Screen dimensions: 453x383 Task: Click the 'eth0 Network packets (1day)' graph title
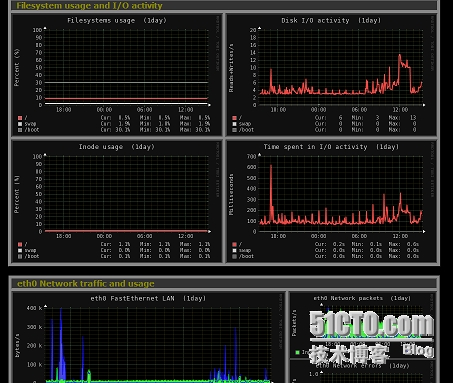click(x=362, y=298)
